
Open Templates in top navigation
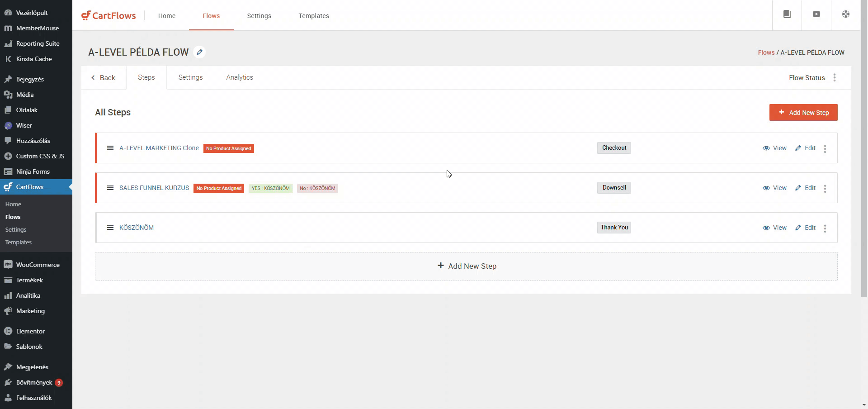point(314,16)
